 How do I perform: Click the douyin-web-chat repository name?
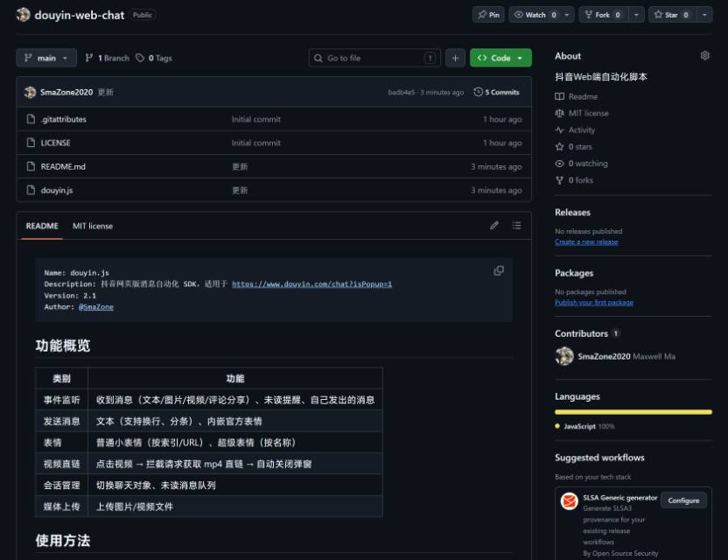[80, 15]
